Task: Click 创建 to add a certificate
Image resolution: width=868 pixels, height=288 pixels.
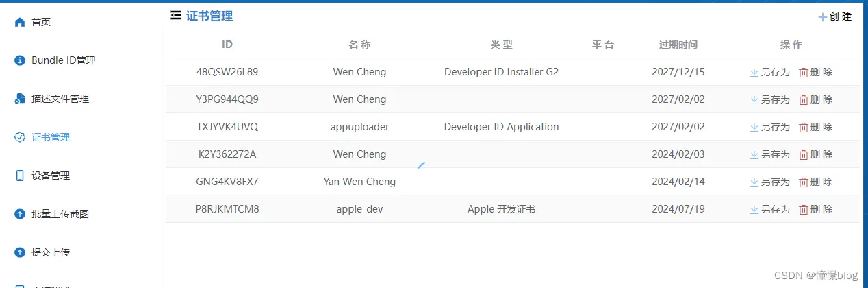Action: coord(841,17)
